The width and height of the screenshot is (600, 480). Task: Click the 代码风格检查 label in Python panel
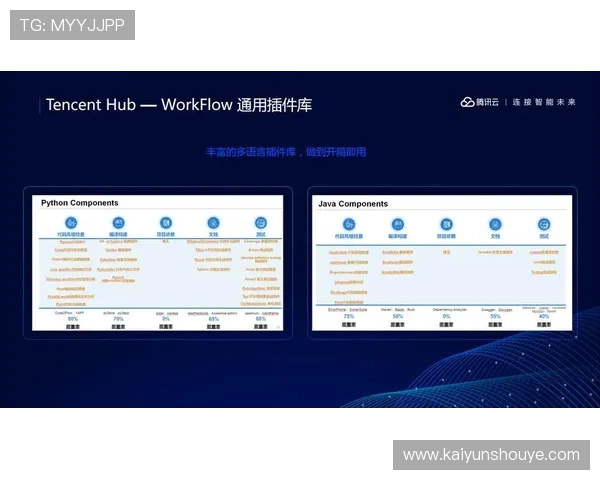[x=71, y=234]
